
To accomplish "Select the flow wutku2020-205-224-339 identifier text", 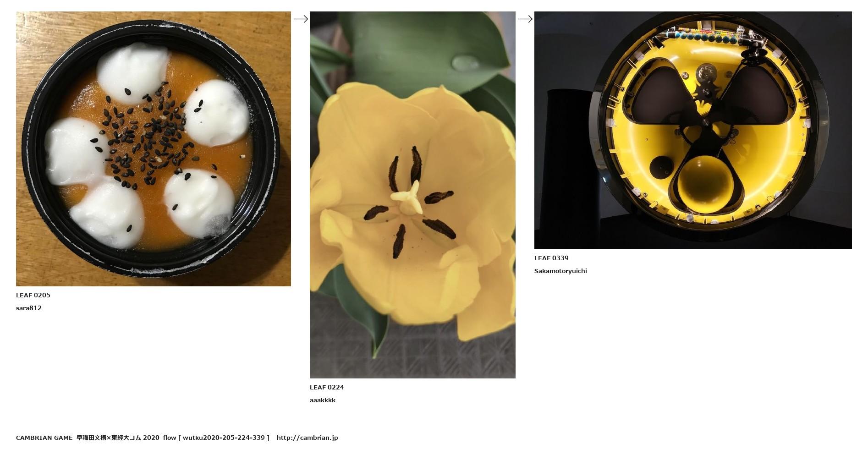I will coord(216,438).
